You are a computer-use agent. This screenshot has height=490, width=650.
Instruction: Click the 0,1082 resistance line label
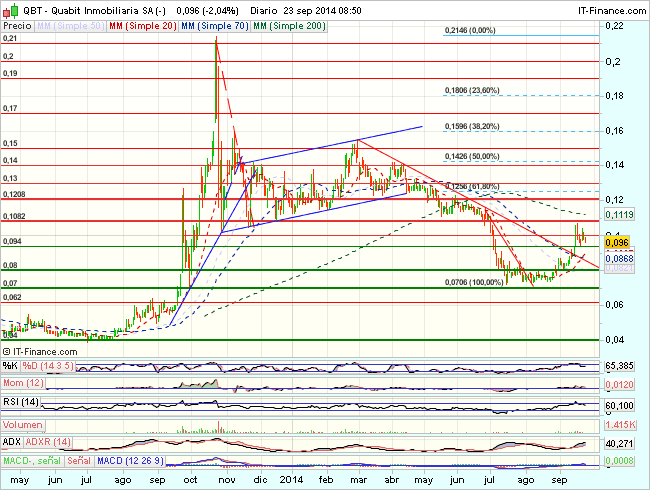coord(14,216)
